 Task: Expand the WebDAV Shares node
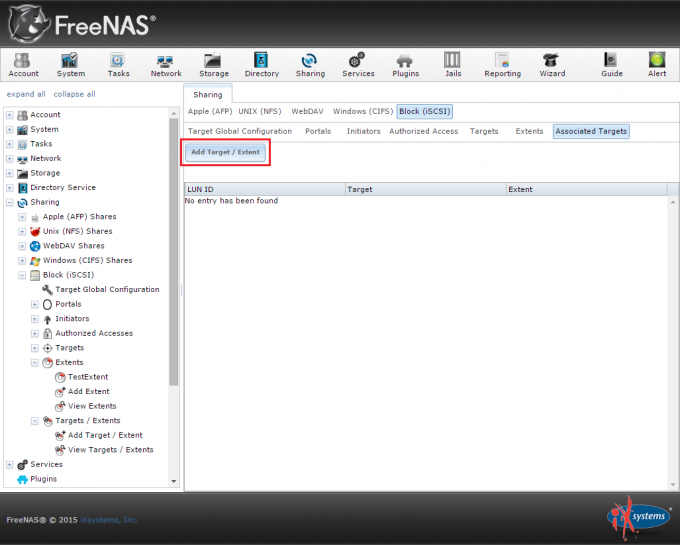click(22, 246)
